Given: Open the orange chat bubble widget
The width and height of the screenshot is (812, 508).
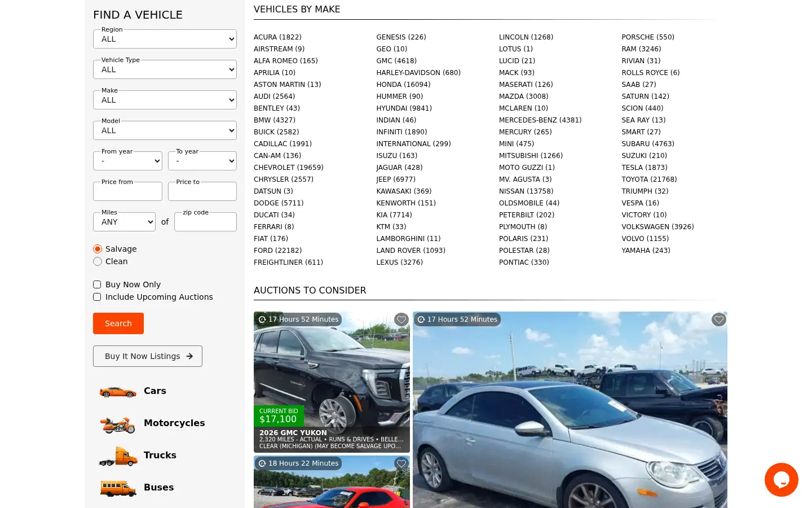Looking at the screenshot, I should click(x=782, y=480).
